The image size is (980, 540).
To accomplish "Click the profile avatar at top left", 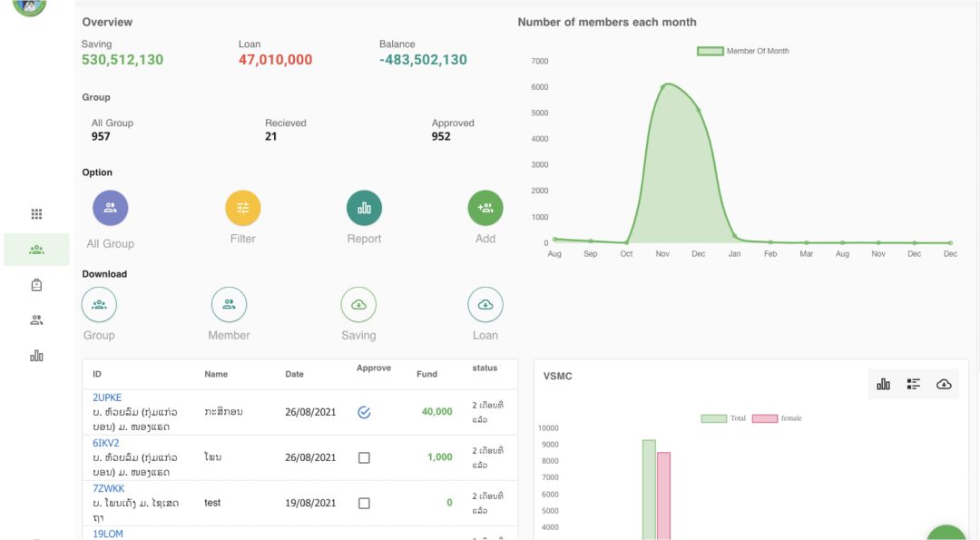I will (29, 6).
